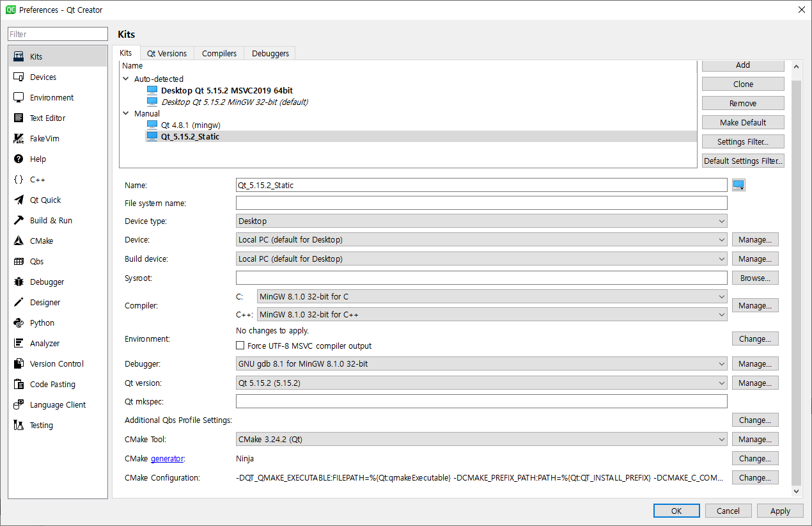Open the CMake generator link

pyautogui.click(x=168, y=459)
